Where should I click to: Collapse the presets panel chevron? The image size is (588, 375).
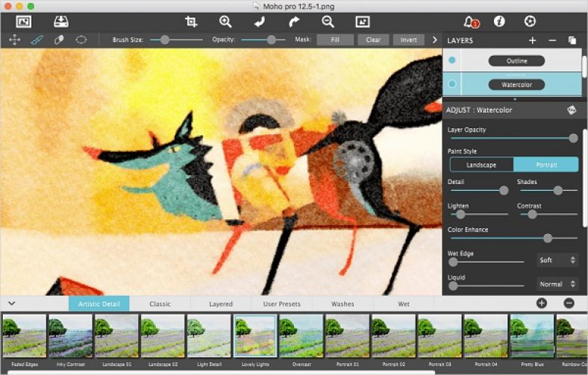(12, 303)
